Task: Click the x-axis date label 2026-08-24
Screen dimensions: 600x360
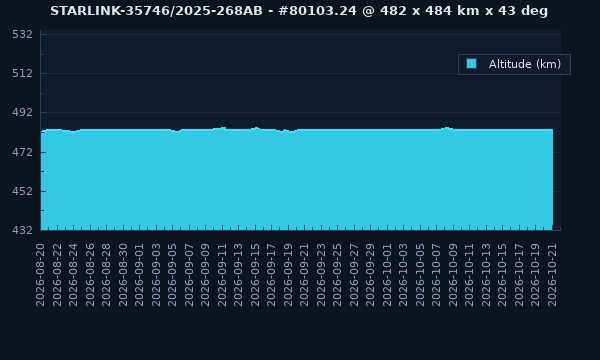Action: click(x=73, y=275)
